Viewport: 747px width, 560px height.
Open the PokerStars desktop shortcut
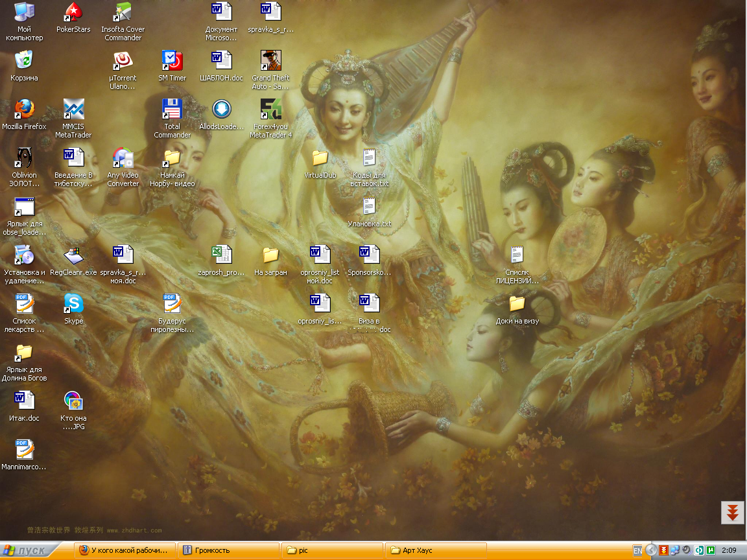tap(73, 12)
